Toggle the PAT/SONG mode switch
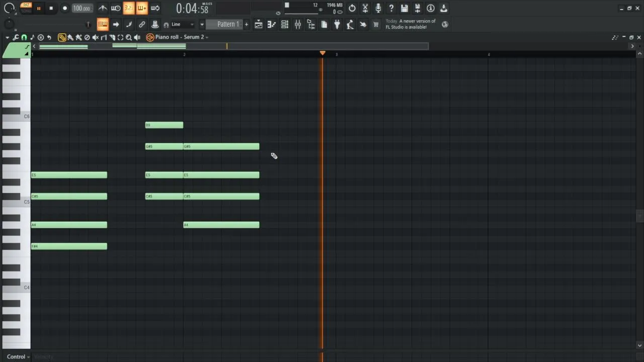 coord(26,8)
